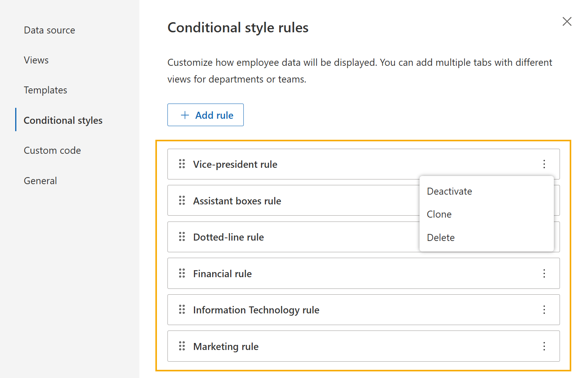Image resolution: width=588 pixels, height=378 pixels.
Task: Open the Templates settings
Action: pyautogui.click(x=45, y=90)
